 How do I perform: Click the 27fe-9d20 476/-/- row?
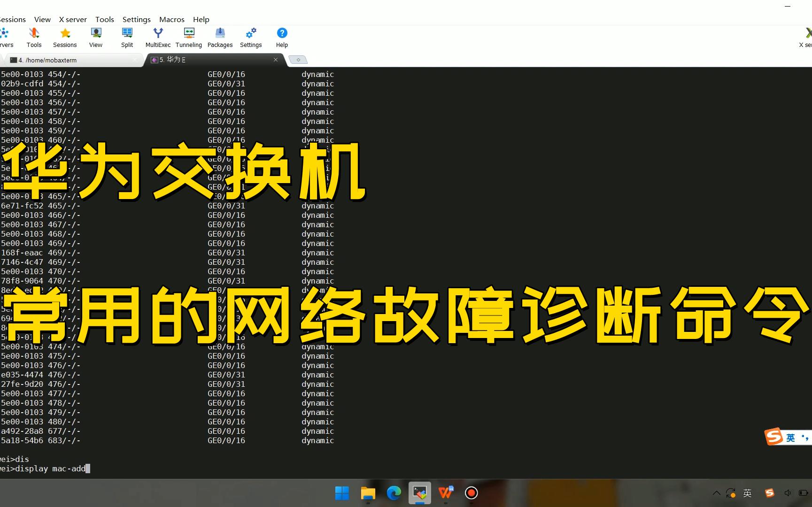168,384
